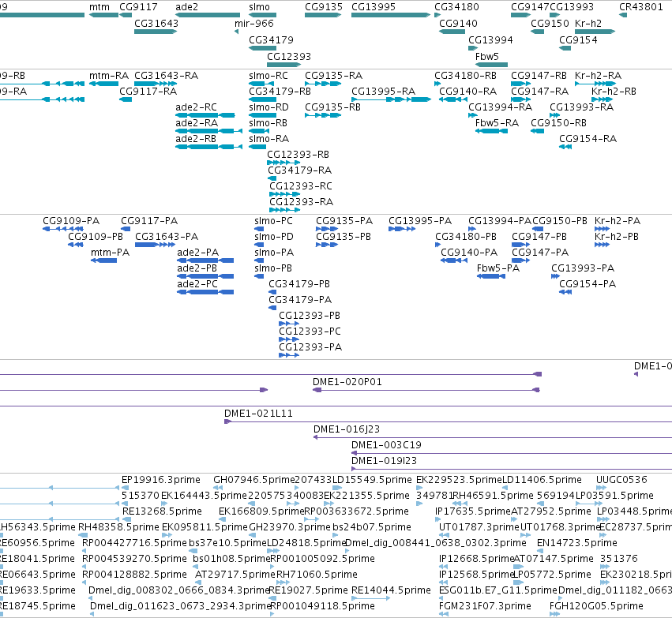Click transcript CG9154-RA
672x618 pixels.
click(565, 147)
